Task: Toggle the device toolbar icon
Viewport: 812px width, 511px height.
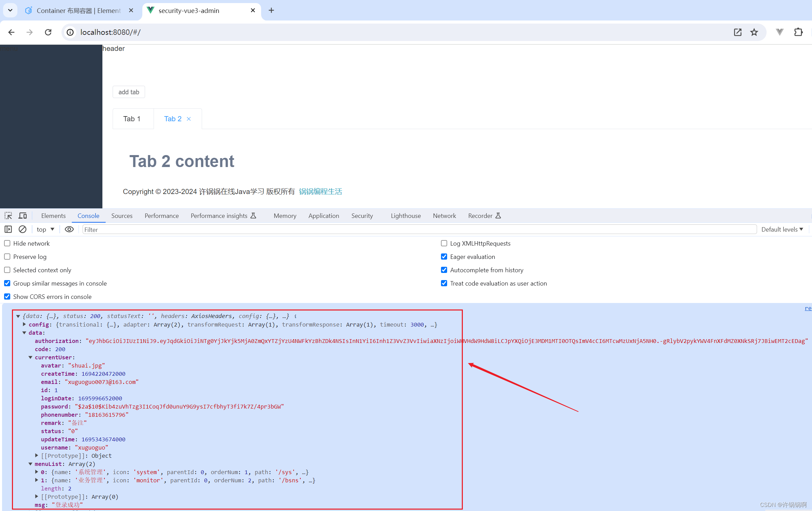Action: click(x=23, y=216)
